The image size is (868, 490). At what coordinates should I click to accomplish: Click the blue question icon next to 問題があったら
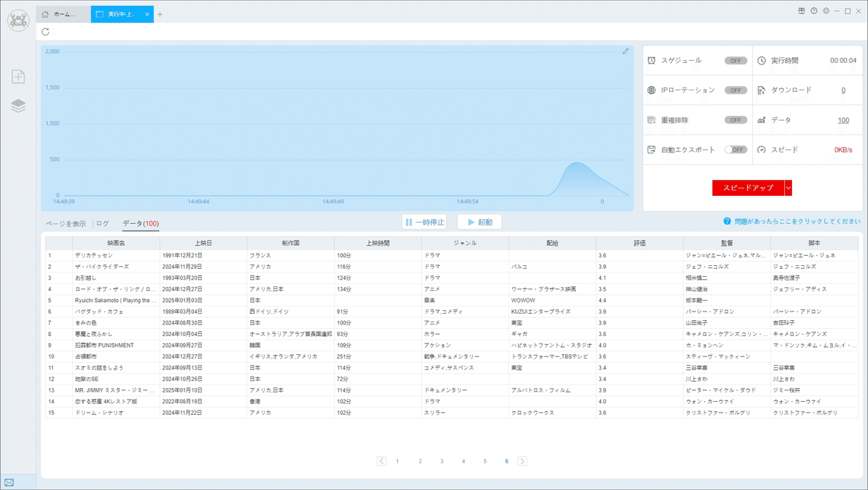(727, 222)
